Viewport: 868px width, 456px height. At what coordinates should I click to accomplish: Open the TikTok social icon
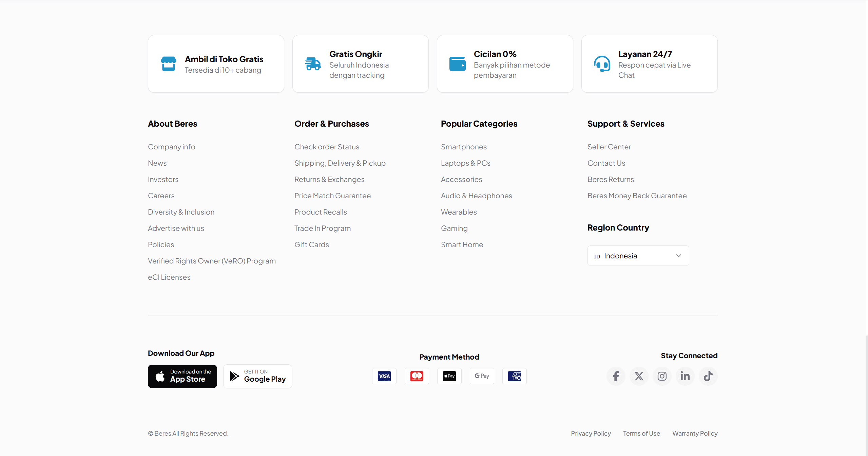click(x=708, y=376)
